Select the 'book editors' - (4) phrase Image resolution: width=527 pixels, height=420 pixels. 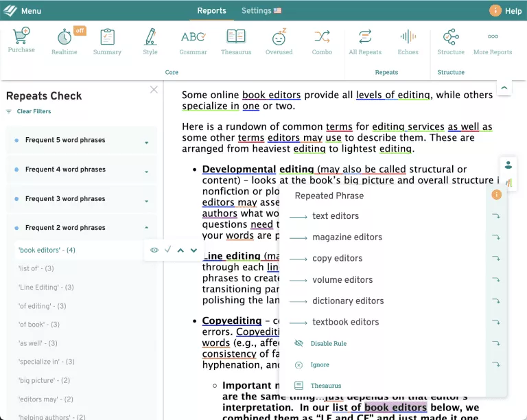click(x=47, y=250)
